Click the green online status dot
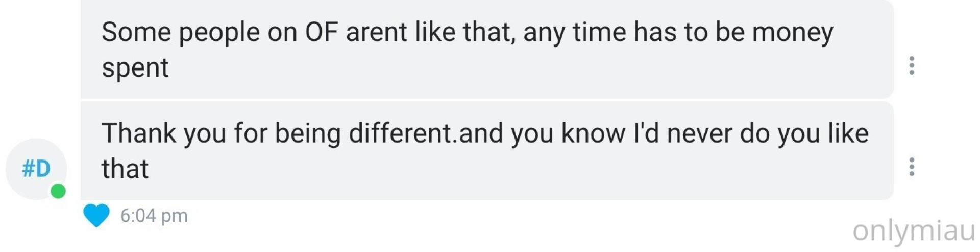Viewport: 980px width, 252px height. (x=58, y=191)
